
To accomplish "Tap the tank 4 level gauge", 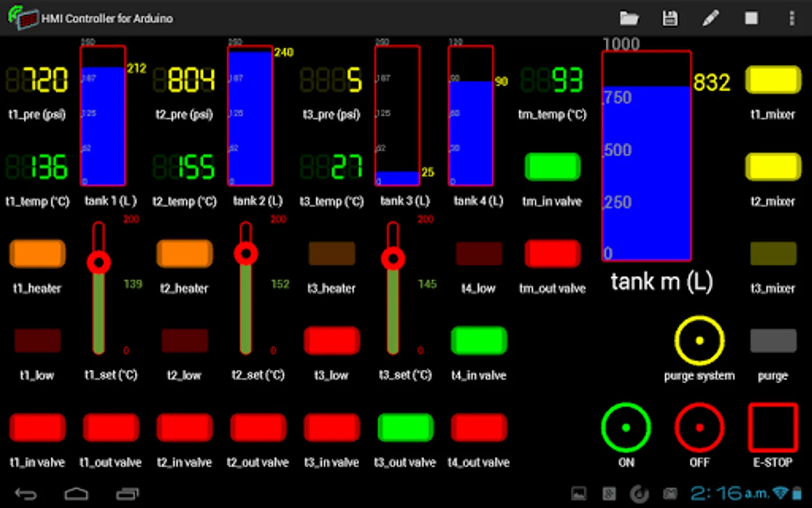I will point(471,116).
